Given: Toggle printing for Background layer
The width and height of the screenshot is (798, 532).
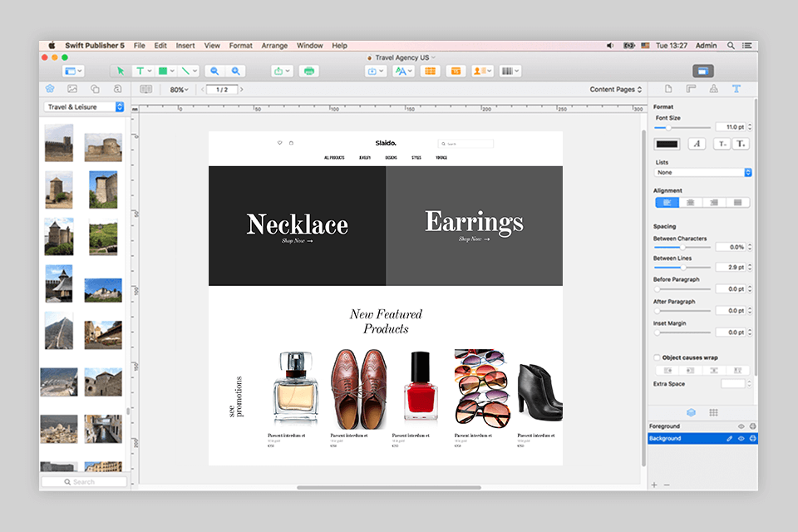Looking at the screenshot, I should 753,438.
